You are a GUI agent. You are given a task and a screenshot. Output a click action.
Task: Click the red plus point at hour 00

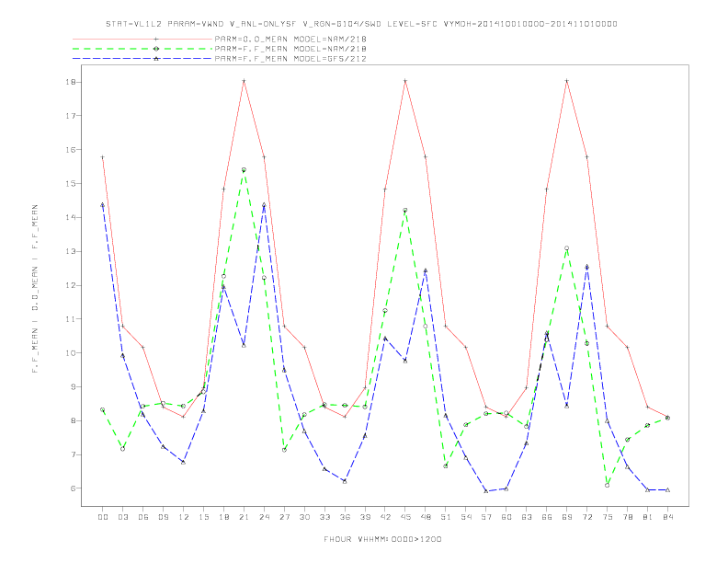click(103, 157)
